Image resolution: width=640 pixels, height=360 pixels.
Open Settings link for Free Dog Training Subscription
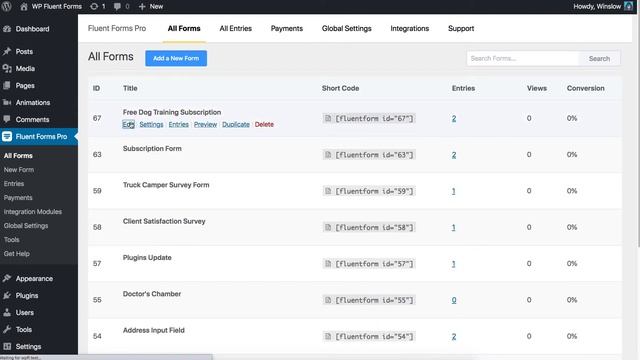151,124
